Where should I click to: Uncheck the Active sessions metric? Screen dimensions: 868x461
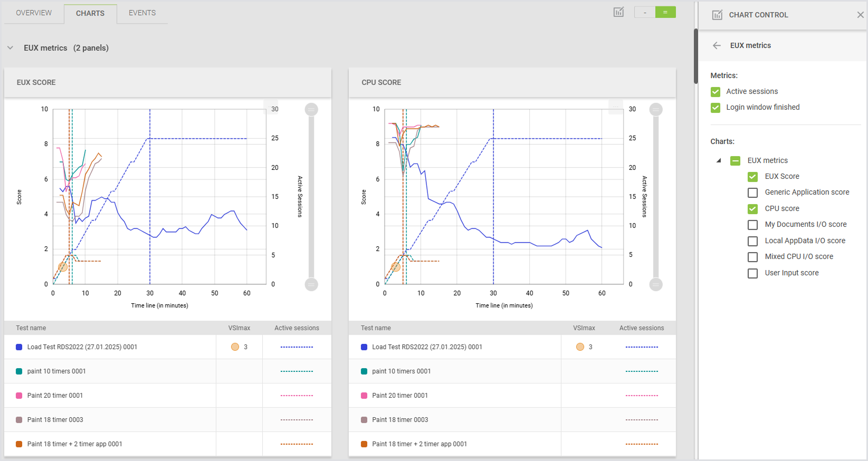click(x=716, y=92)
